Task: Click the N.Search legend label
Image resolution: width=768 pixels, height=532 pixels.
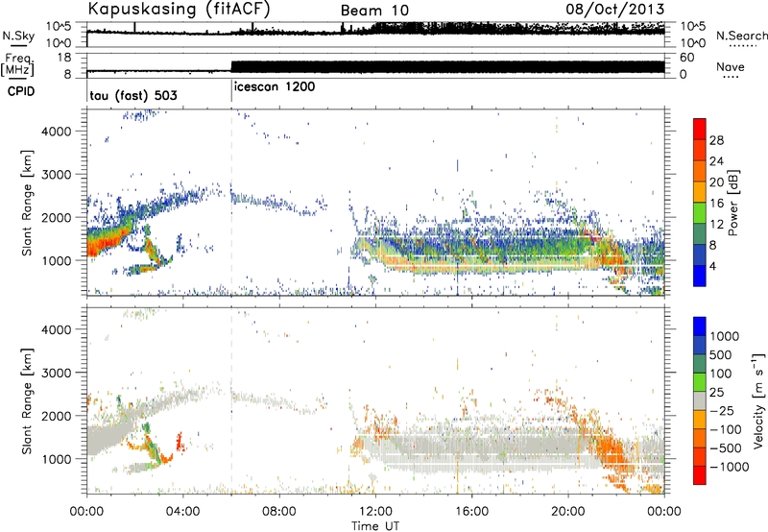Action: [x=741, y=36]
